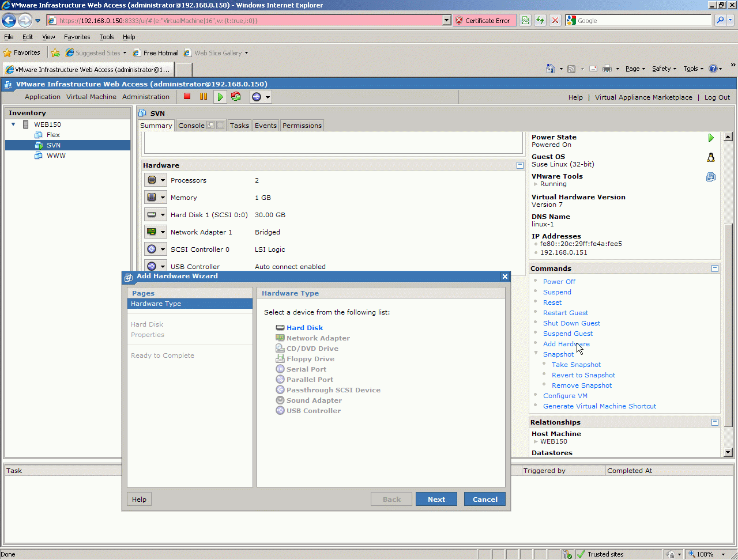
Task: Click the summary panel vertical scrollbar down arrow
Action: point(728,452)
